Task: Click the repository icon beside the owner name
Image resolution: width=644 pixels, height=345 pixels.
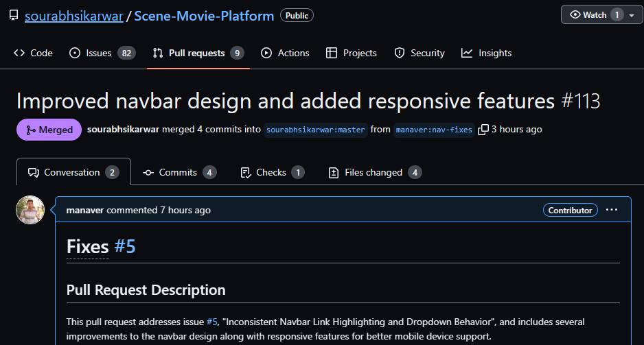Action: (14, 16)
